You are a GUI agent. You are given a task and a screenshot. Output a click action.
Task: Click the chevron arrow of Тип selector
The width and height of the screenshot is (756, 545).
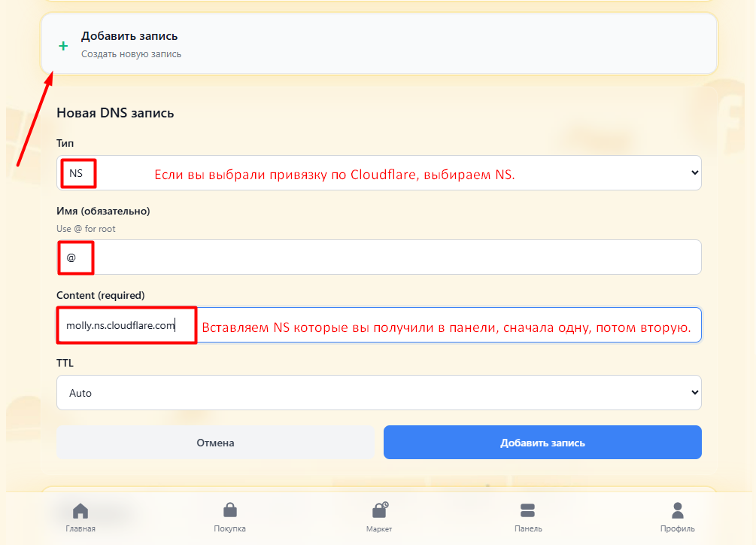click(694, 173)
